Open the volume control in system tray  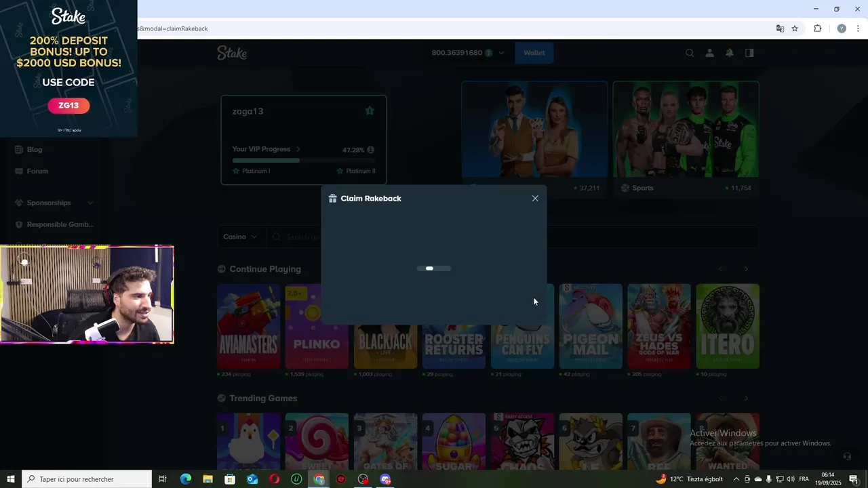pos(791,479)
